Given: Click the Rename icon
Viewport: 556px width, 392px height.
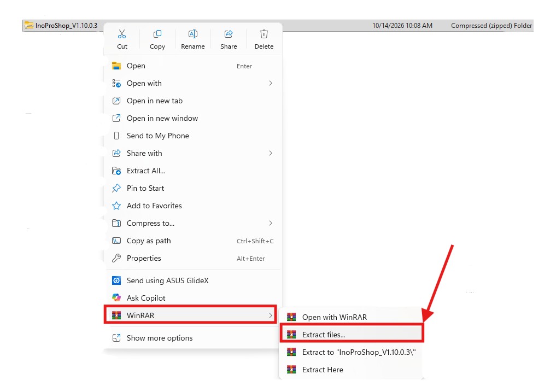Looking at the screenshot, I should (x=193, y=34).
